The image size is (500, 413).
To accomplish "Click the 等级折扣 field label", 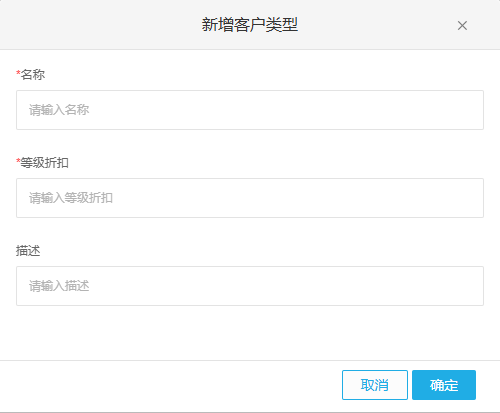I will pyautogui.click(x=45, y=163).
